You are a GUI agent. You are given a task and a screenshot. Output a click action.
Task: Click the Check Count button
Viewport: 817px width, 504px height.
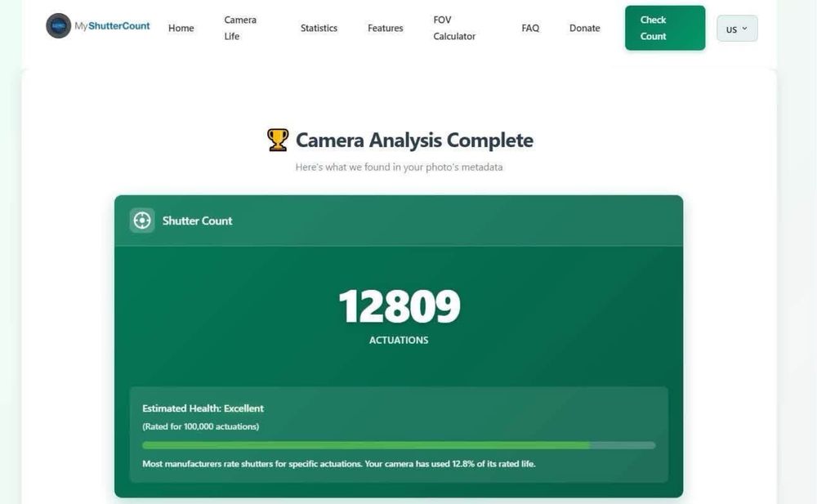pos(665,28)
